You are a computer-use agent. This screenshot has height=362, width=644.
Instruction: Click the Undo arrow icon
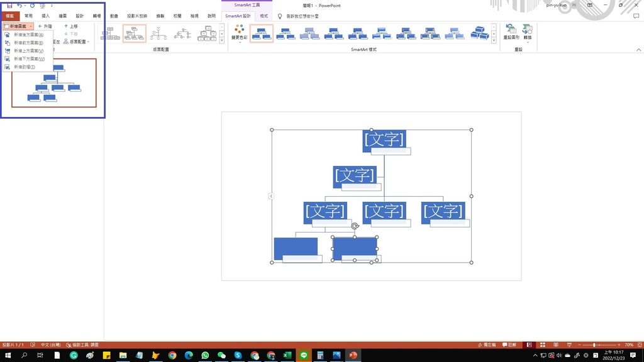point(19,5)
